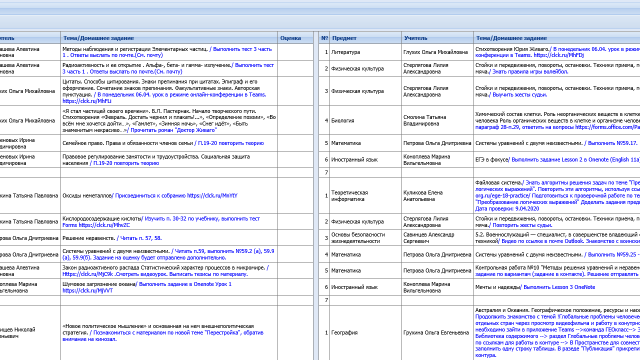Click the topic text "Шумовое загрязнение океана"
This screenshot has height=360, width=640.
(99, 284)
